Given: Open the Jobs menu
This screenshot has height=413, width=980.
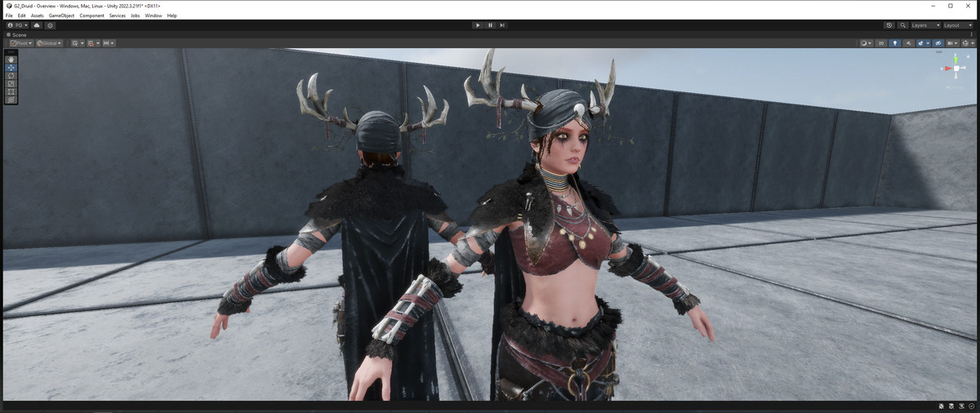Looking at the screenshot, I should [x=136, y=16].
